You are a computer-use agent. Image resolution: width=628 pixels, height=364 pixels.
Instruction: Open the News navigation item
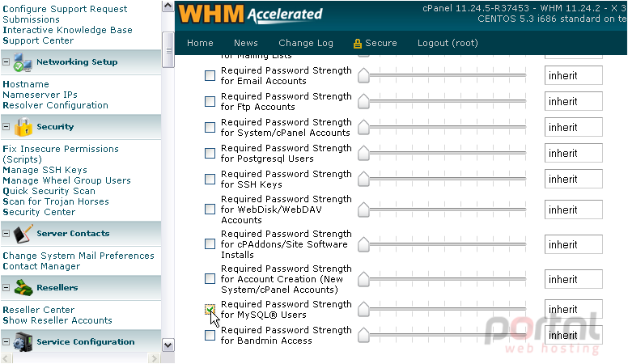pos(245,43)
